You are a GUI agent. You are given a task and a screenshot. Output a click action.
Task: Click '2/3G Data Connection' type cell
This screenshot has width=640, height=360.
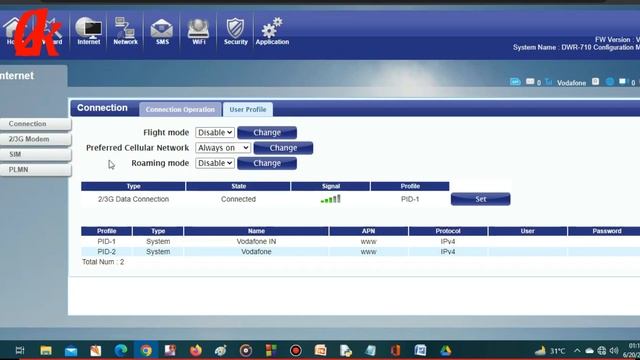coord(133,199)
